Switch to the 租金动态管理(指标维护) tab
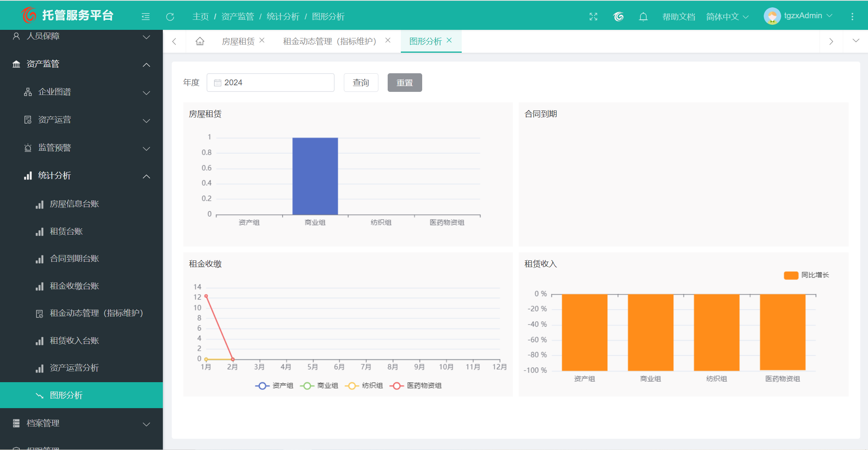Image resolution: width=868 pixels, height=450 pixels. (330, 41)
